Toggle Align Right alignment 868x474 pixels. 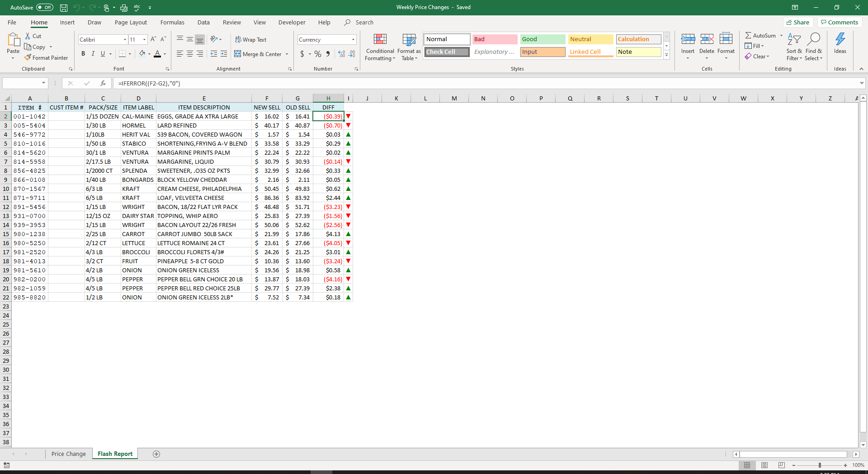pyautogui.click(x=200, y=54)
